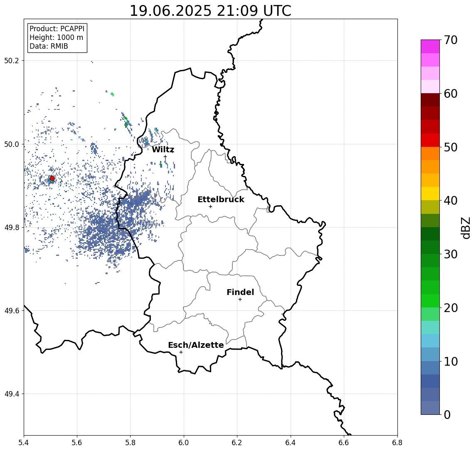Click the 5.4 longitude axis label

pos(24,443)
